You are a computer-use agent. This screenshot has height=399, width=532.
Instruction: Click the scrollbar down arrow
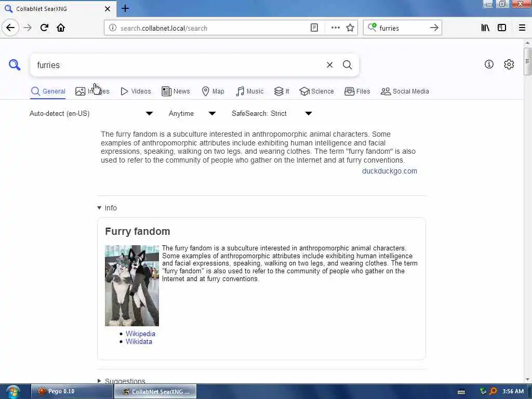click(x=527, y=379)
